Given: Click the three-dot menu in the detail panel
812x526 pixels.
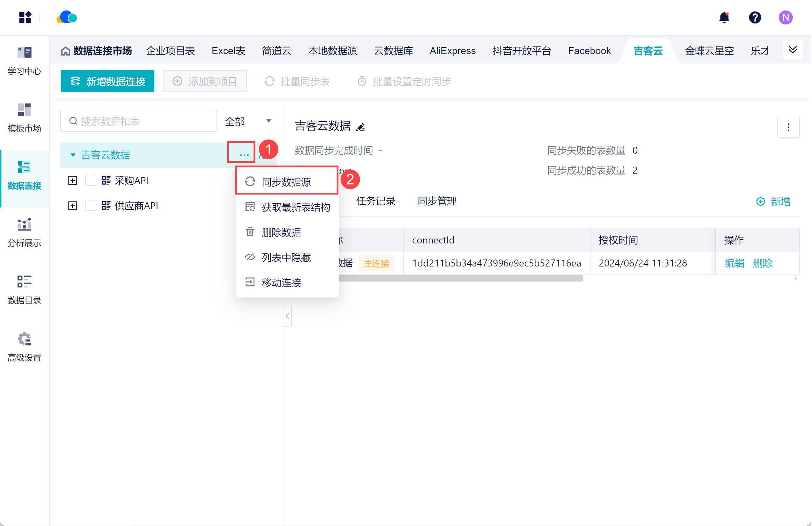Looking at the screenshot, I should (788, 127).
